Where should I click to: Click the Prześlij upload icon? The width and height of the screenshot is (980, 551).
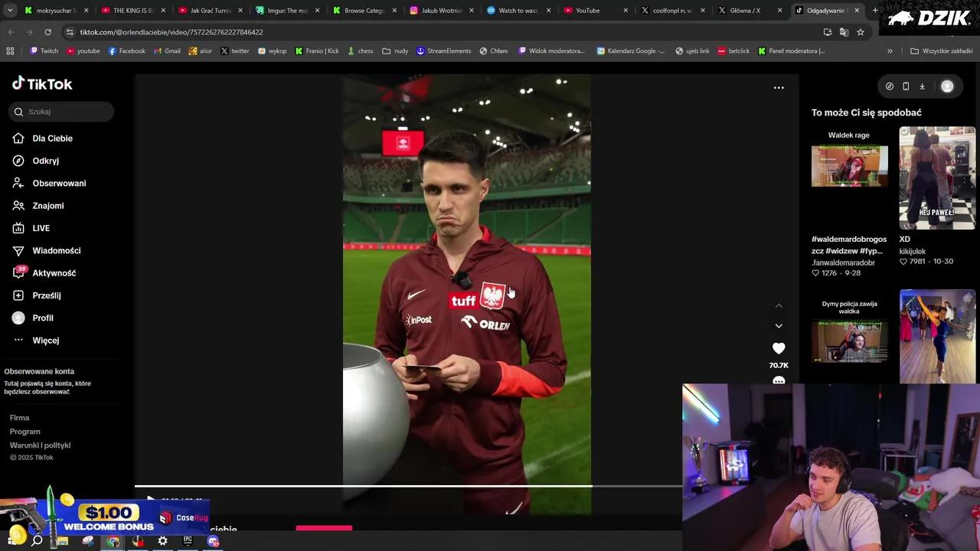(18, 295)
